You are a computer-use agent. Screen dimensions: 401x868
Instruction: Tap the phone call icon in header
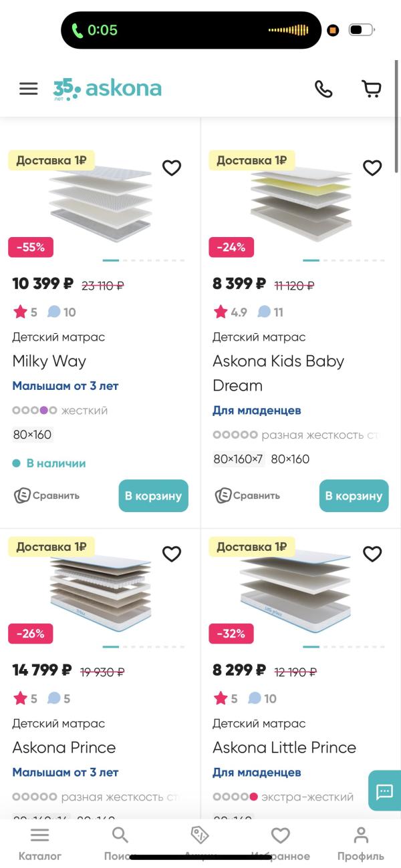coord(323,89)
